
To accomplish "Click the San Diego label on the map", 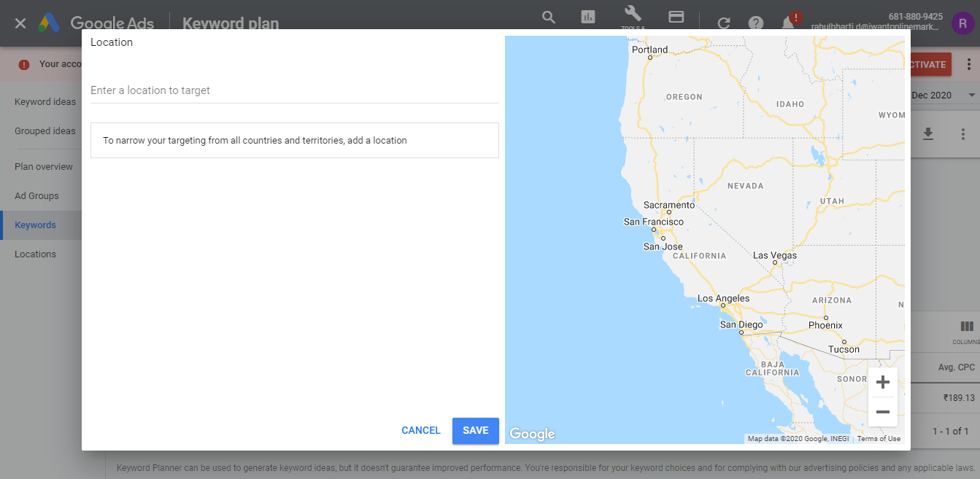I will (741, 325).
